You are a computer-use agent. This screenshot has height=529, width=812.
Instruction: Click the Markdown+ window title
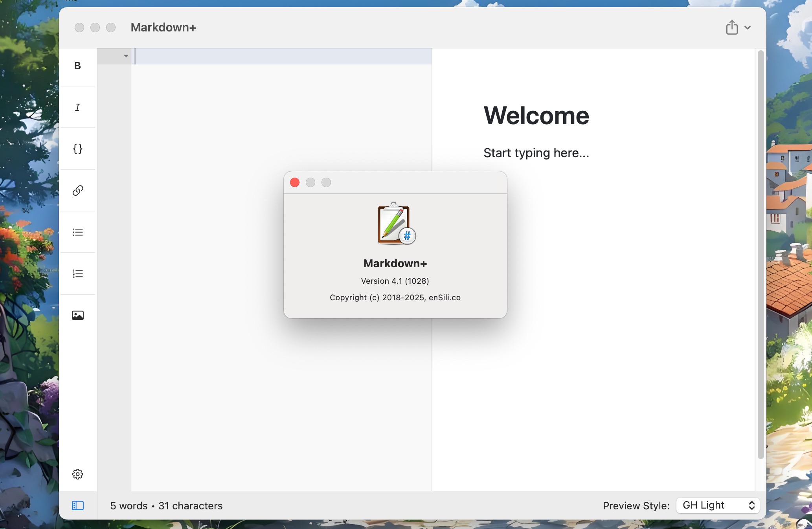pos(164,28)
